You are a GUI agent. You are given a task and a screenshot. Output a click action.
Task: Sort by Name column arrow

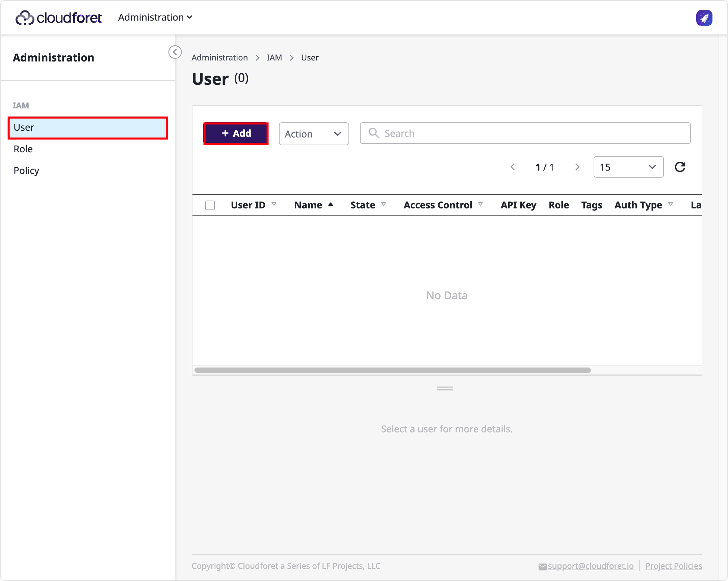click(331, 204)
